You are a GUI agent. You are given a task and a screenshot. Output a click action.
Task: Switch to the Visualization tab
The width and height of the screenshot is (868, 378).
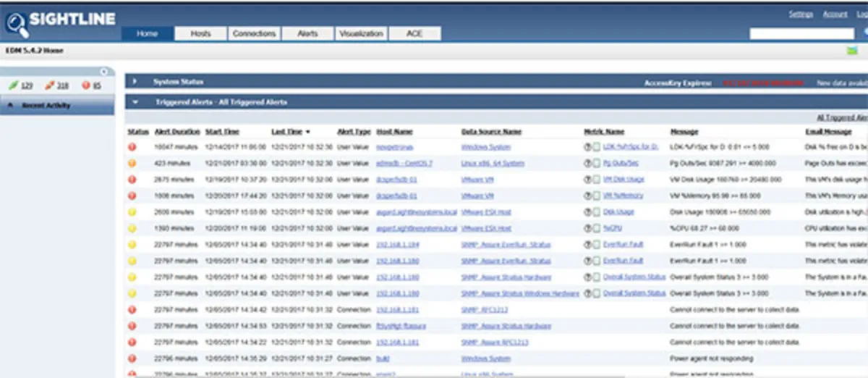point(361,33)
